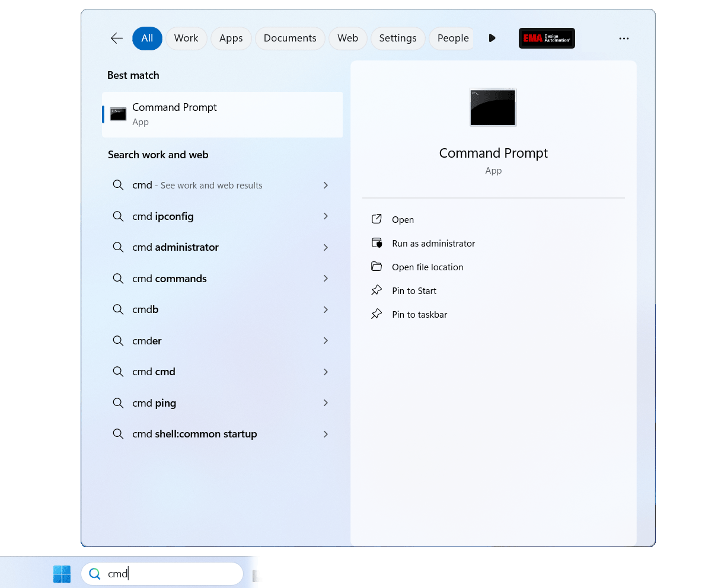Open Command Prompt with the Open action

tap(403, 219)
